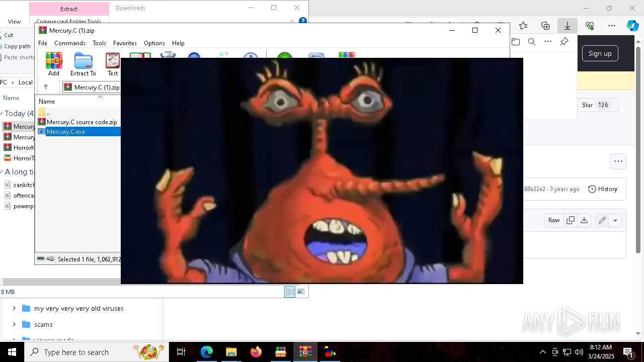
Task: Click the Name column header in File Explorer
Action: tap(11, 98)
